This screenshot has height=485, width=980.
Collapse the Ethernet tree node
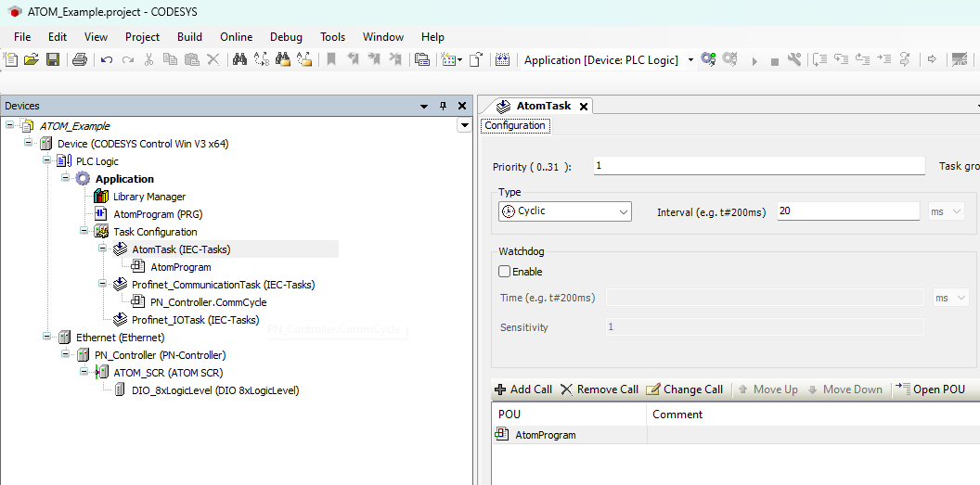click(x=46, y=337)
